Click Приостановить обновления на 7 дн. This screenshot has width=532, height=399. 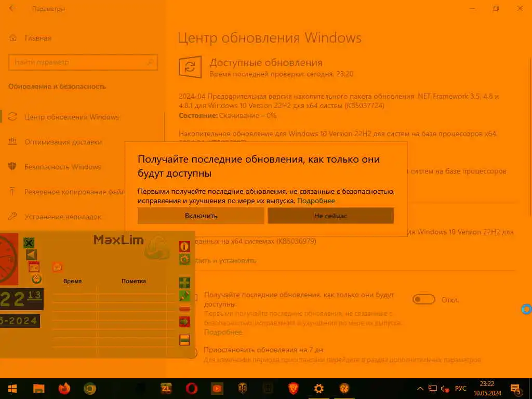264,350
